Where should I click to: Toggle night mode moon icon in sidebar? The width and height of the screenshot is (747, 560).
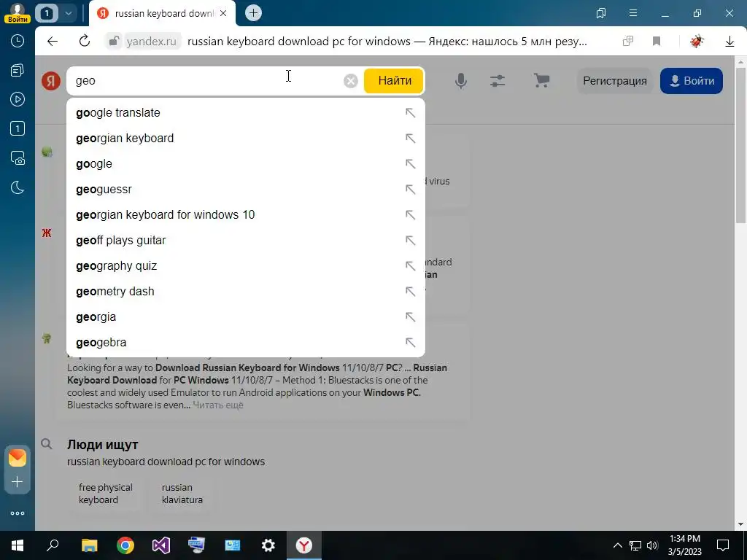pos(18,187)
